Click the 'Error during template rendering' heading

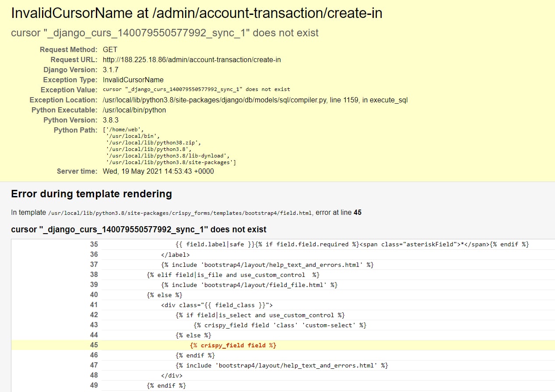click(x=91, y=194)
